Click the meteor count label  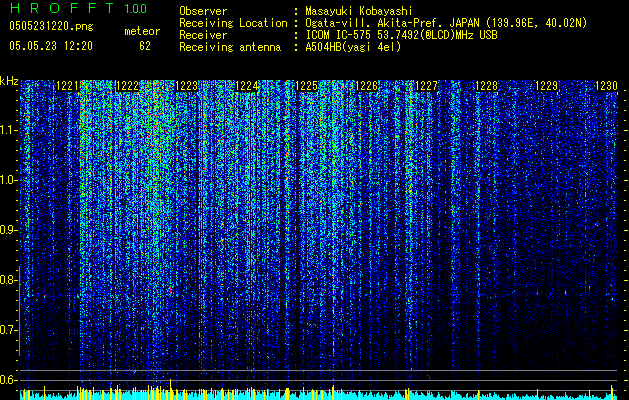click(x=142, y=31)
